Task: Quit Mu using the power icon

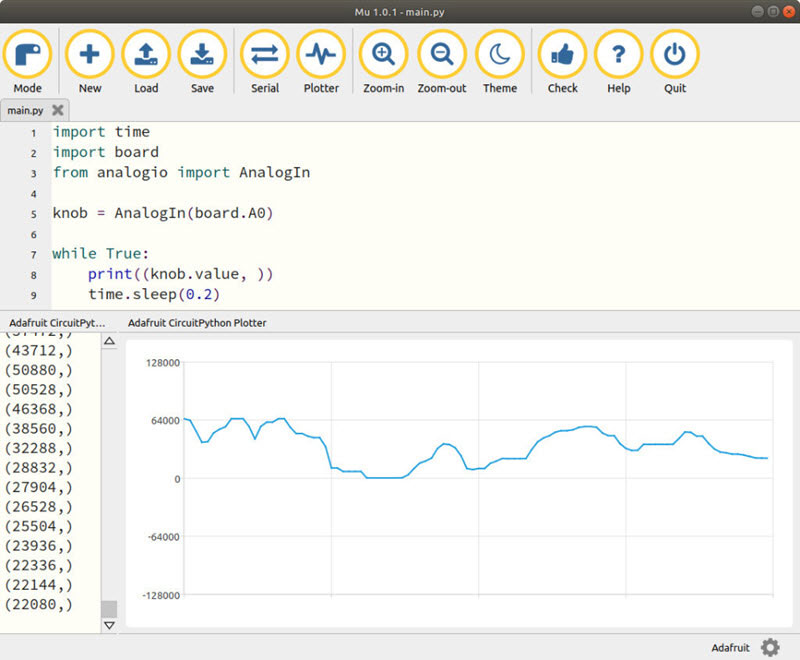Action: pos(675,55)
